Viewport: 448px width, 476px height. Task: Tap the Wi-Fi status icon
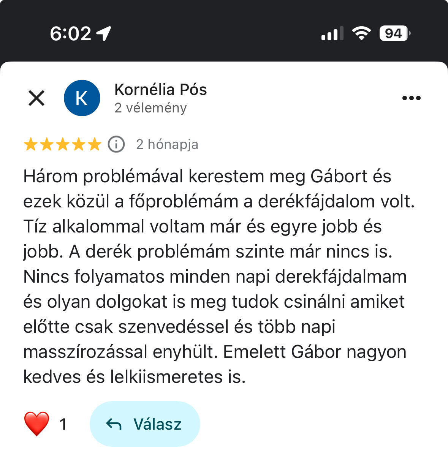coord(361,33)
